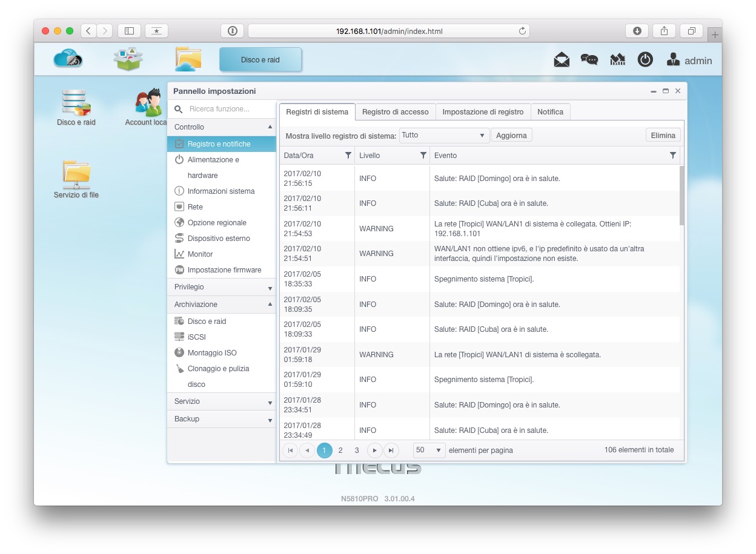
Task: Open the cloud dashboard icon in top bar
Action: pyautogui.click(x=68, y=59)
